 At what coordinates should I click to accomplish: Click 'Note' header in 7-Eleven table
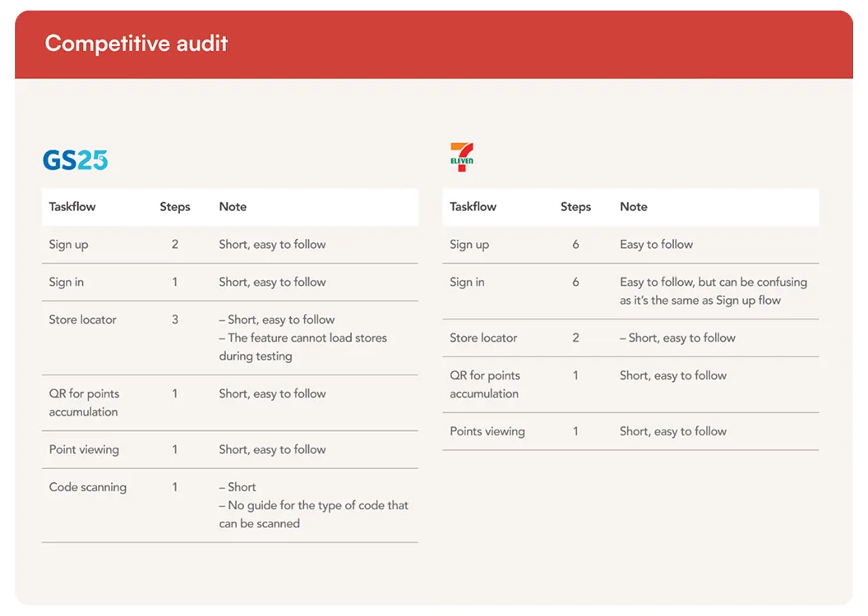click(633, 207)
